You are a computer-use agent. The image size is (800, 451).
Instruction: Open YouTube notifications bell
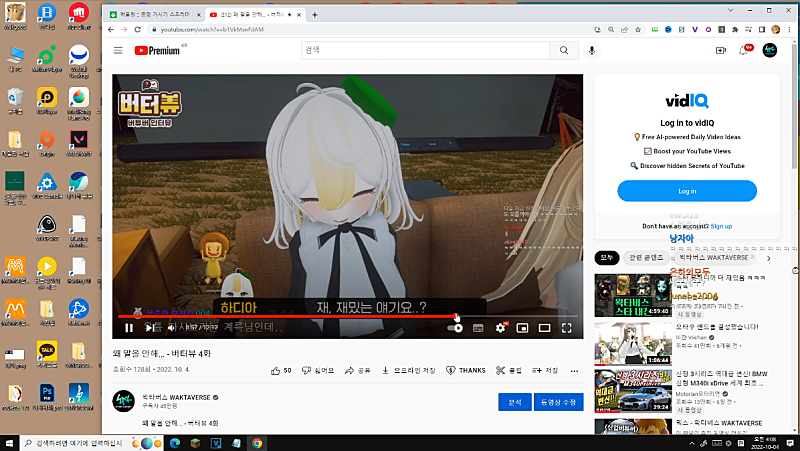[x=744, y=51]
